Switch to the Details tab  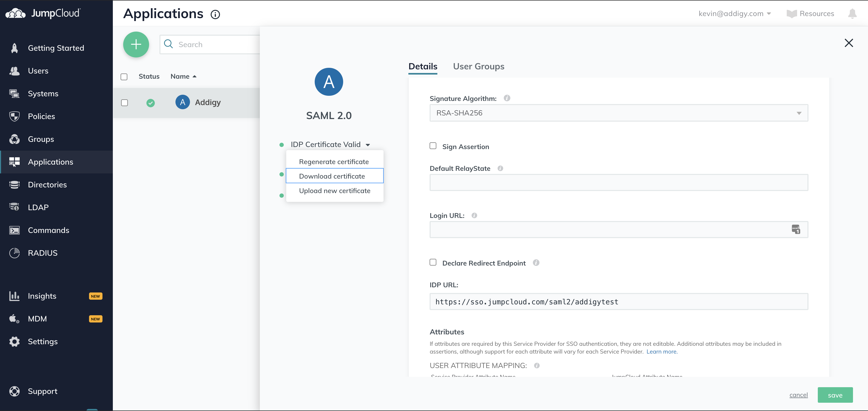point(423,66)
